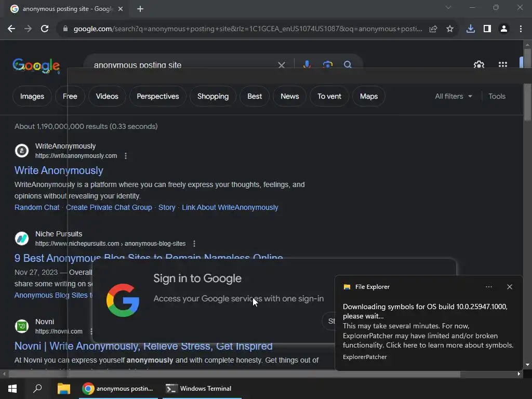Image resolution: width=532 pixels, height=399 pixels.
Task: Share this page from address bar
Action: pos(433,29)
